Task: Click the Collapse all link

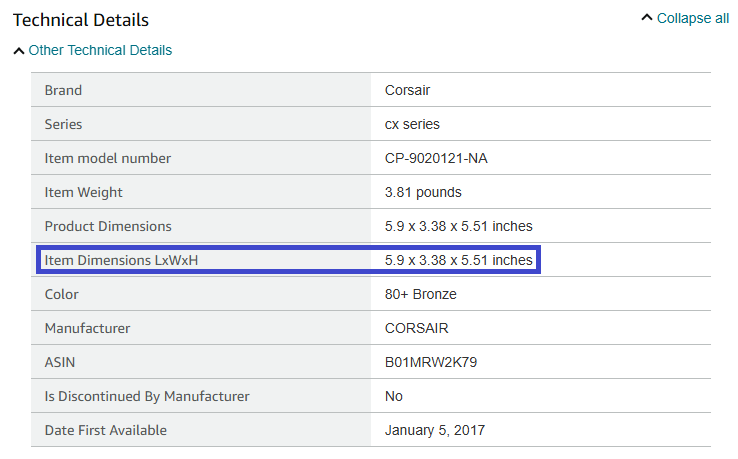Action: (693, 18)
